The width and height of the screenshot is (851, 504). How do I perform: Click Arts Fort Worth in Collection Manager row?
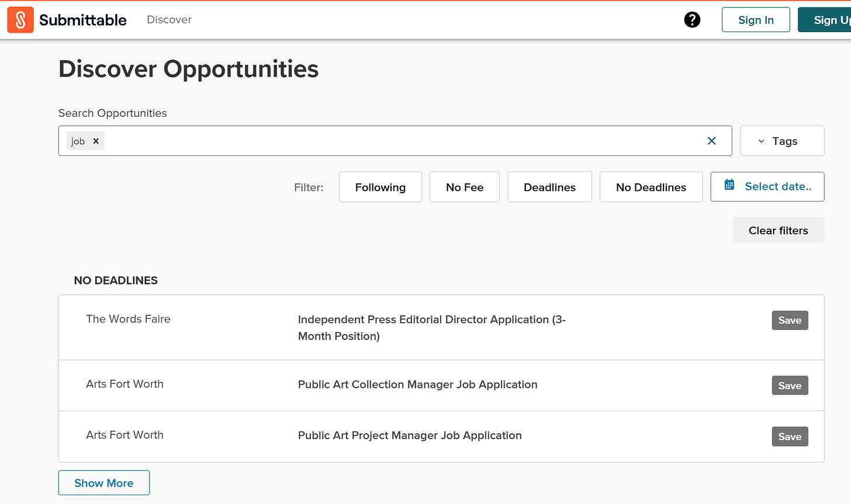click(x=124, y=384)
